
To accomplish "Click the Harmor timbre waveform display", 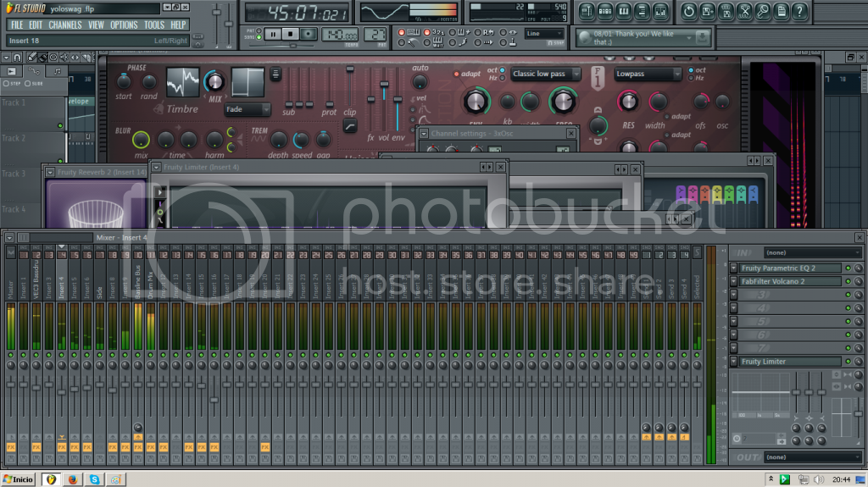I will pyautogui.click(x=183, y=81).
